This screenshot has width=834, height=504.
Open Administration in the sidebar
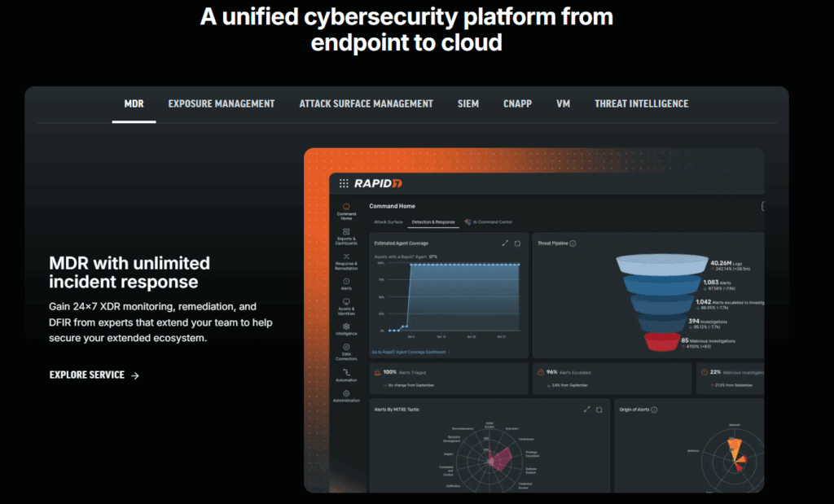point(346,396)
